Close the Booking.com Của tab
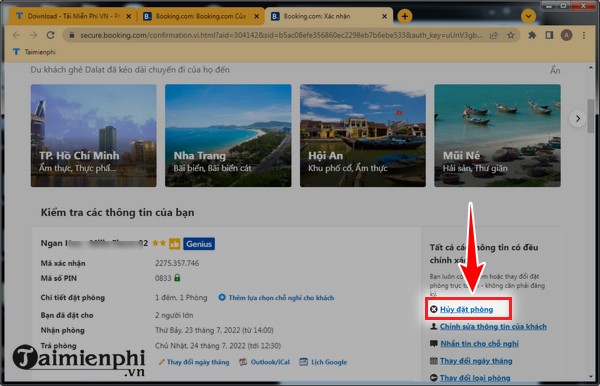The width and height of the screenshot is (600, 386). coord(257,16)
